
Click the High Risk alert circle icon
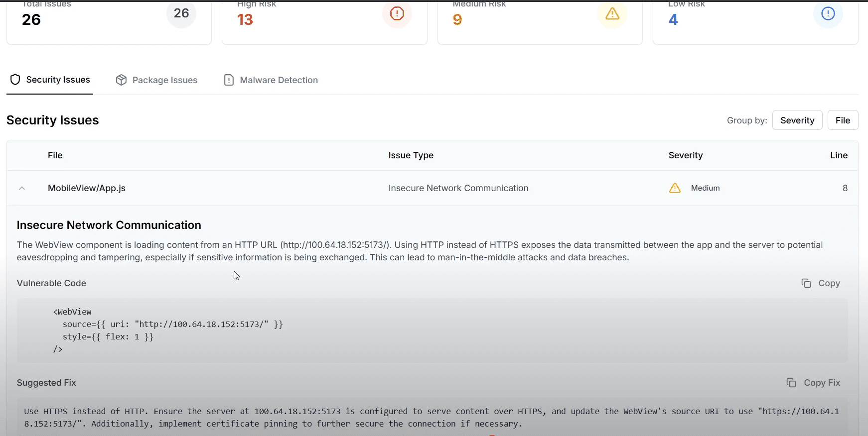click(x=397, y=13)
